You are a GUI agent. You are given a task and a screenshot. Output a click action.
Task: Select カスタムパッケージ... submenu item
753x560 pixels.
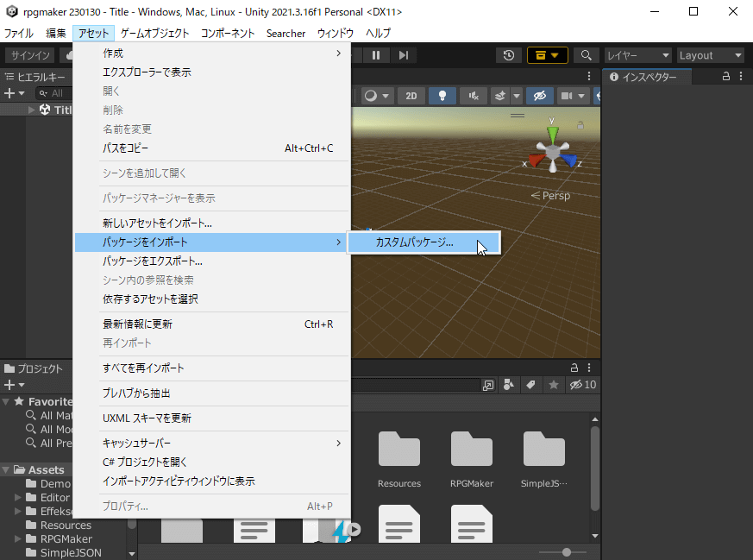(414, 242)
